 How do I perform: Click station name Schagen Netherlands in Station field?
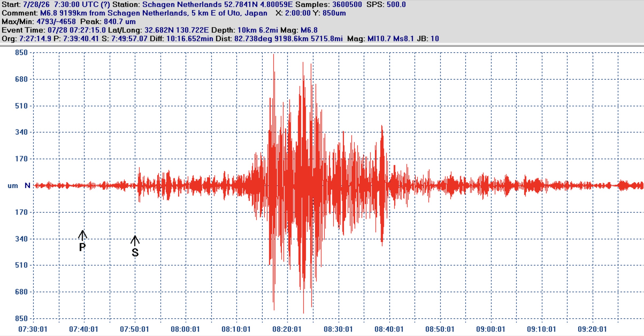click(x=182, y=5)
